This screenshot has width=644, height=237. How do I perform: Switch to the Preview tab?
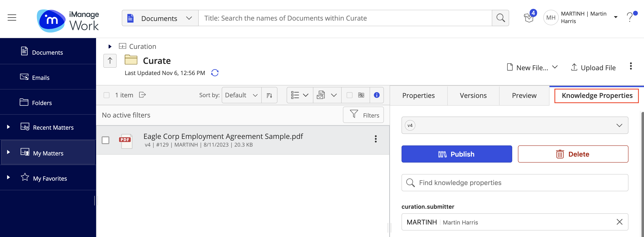(524, 96)
